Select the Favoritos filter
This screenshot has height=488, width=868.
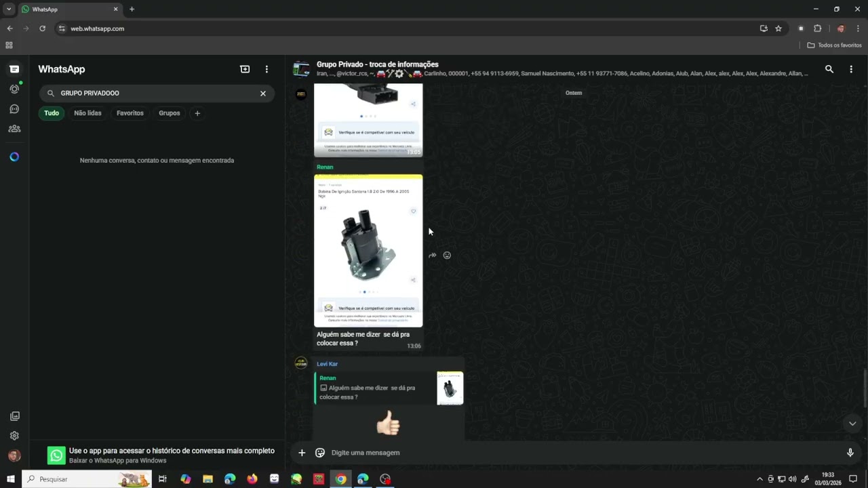tap(130, 113)
